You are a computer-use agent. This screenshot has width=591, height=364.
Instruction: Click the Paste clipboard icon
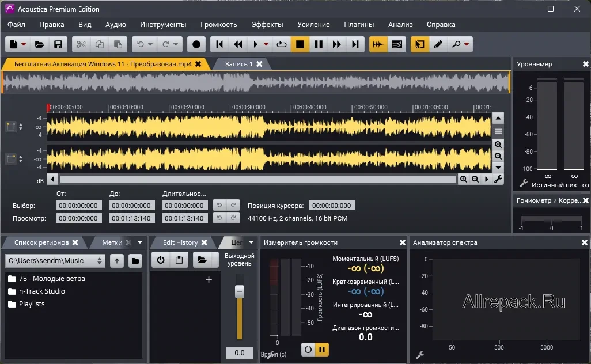tap(118, 44)
